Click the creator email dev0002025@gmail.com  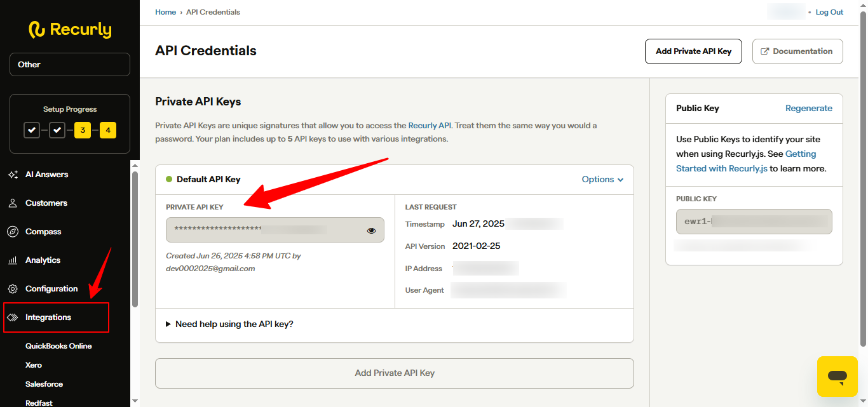pos(210,269)
